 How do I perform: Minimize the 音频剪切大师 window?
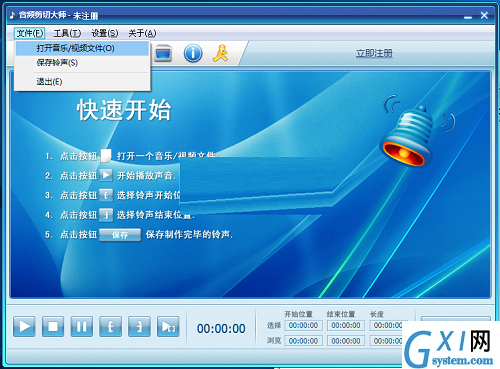tap(468, 16)
